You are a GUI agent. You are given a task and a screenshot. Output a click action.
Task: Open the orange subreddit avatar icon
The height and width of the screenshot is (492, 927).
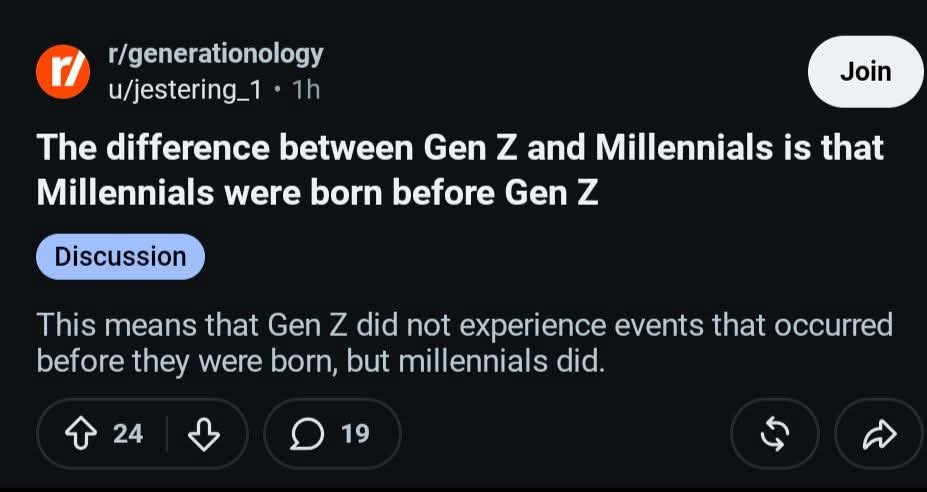63,72
